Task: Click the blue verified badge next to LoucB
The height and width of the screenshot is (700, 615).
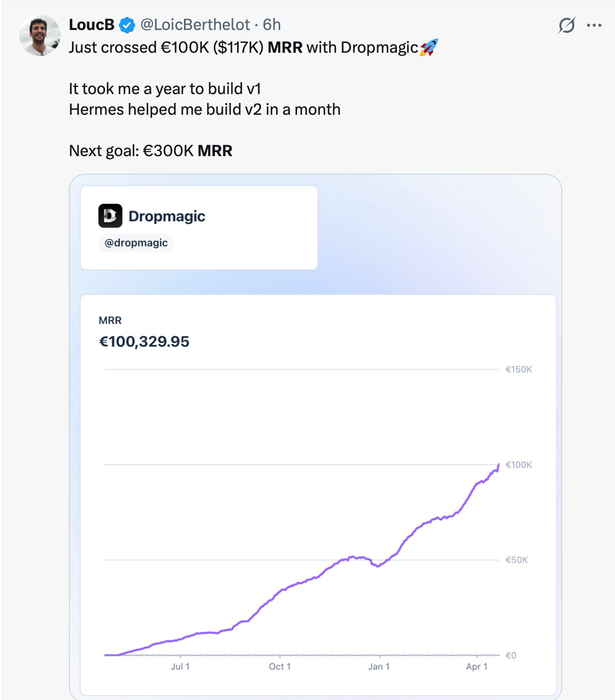Action: click(126, 24)
